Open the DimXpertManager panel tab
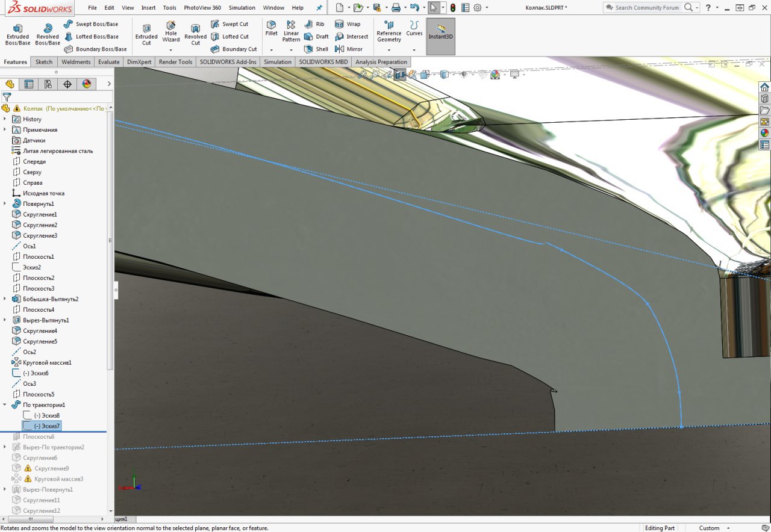Screen dimensions: 771x532 (67, 84)
